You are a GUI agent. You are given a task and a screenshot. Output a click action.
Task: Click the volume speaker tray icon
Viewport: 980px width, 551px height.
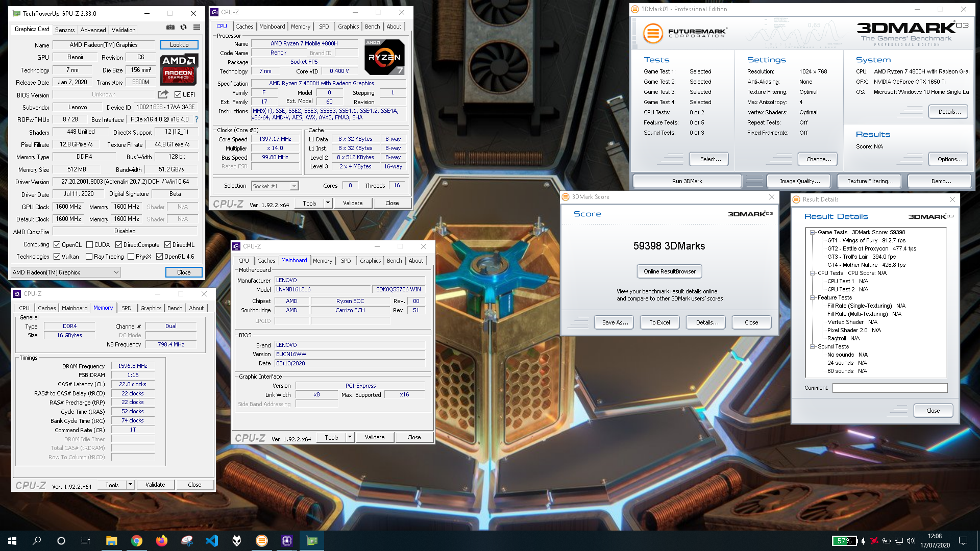point(911,541)
